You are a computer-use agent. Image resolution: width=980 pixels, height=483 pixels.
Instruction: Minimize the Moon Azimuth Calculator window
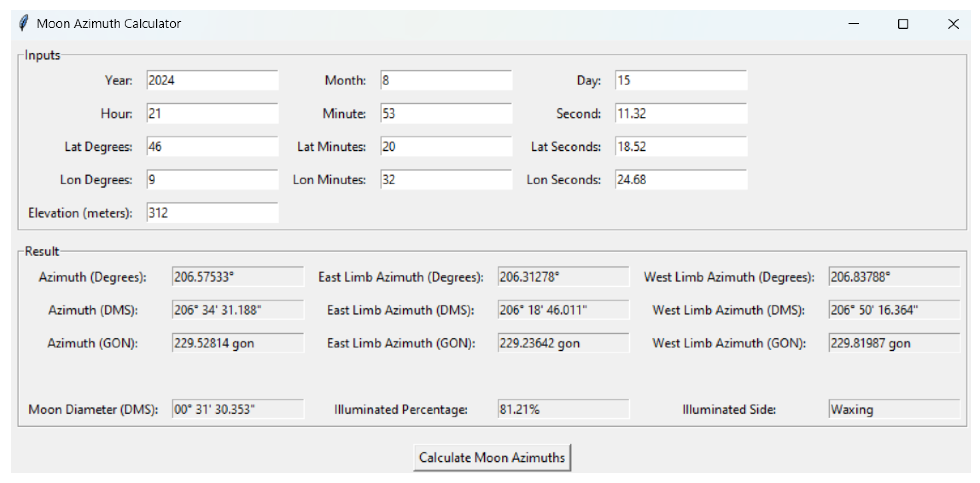click(853, 23)
